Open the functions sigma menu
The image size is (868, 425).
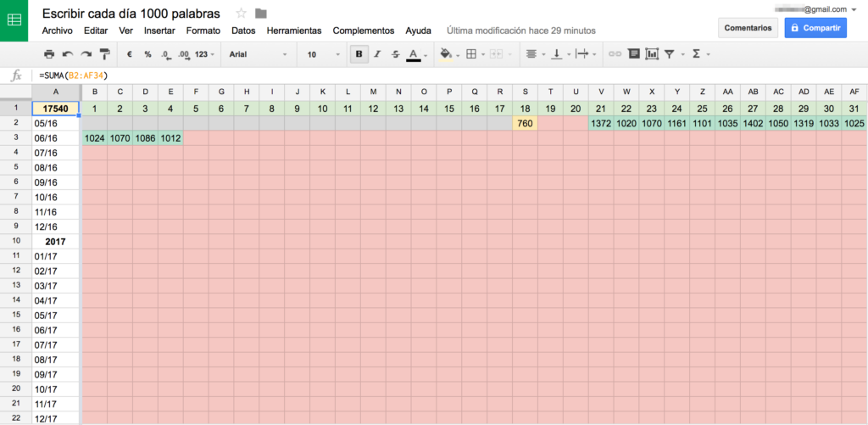[697, 54]
